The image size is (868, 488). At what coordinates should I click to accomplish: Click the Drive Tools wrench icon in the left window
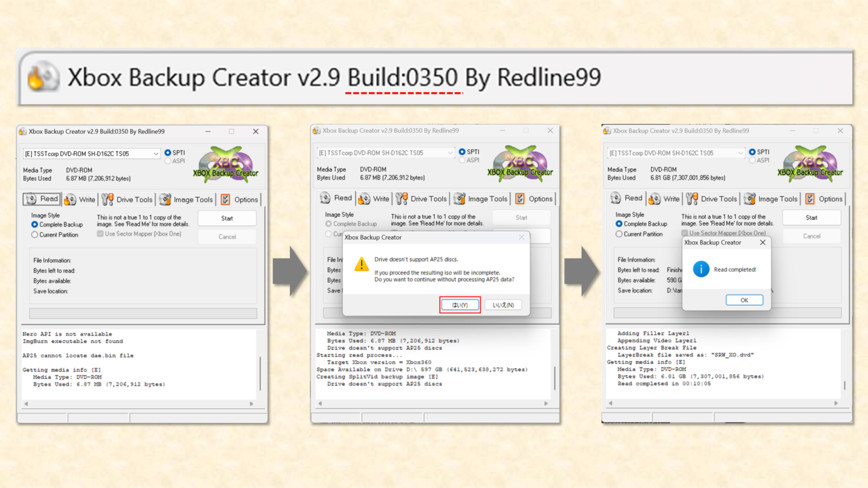point(107,199)
